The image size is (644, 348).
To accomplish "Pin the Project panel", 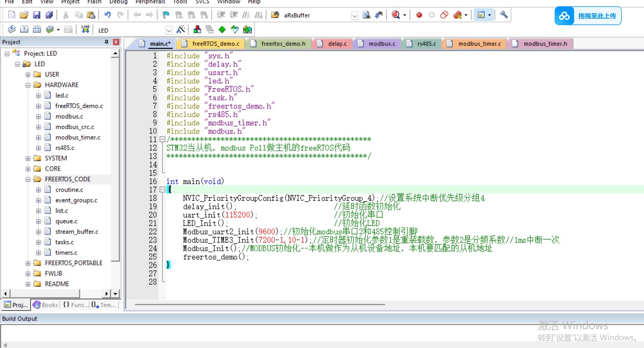I will click(106, 42).
